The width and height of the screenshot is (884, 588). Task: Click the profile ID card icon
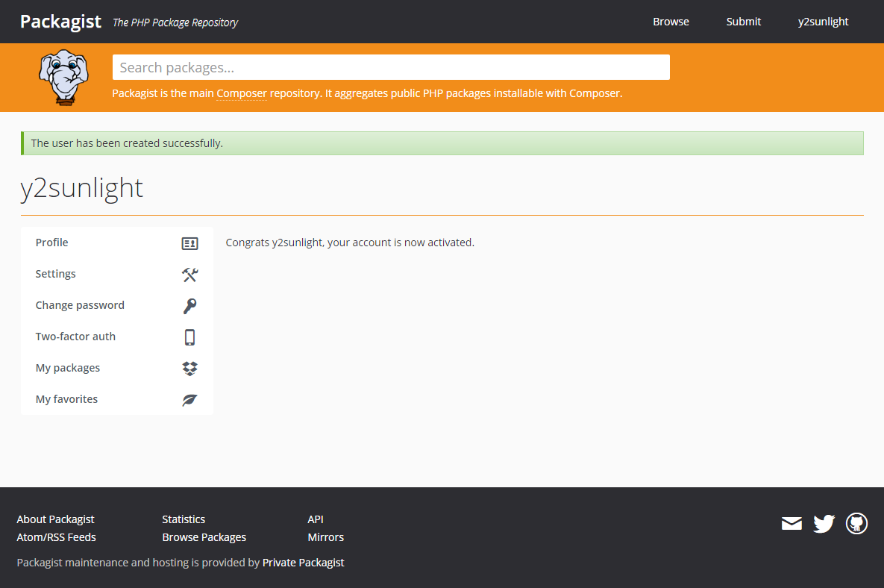[x=189, y=243]
